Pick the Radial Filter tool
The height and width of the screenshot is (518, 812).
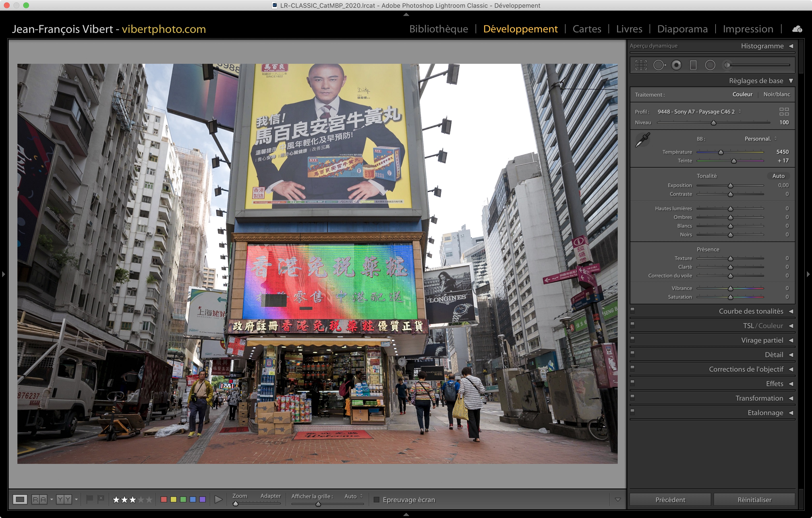710,65
